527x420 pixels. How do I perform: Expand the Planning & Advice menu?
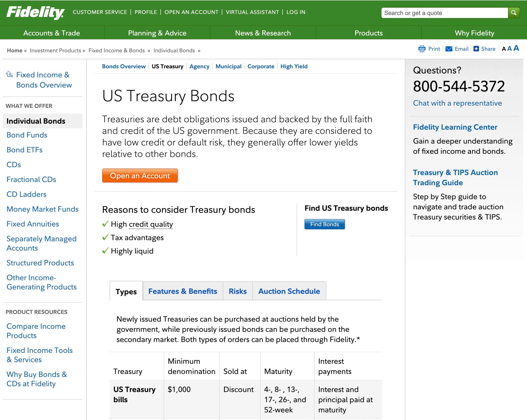[x=157, y=33]
